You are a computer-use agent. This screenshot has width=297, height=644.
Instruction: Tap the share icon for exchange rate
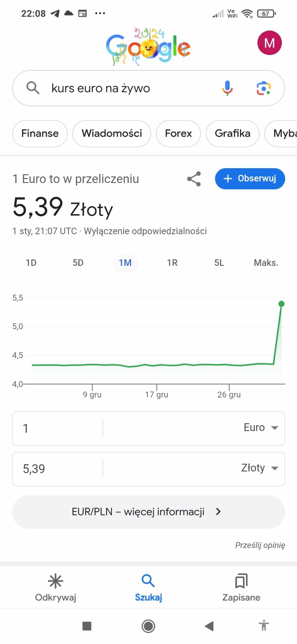[x=194, y=179]
